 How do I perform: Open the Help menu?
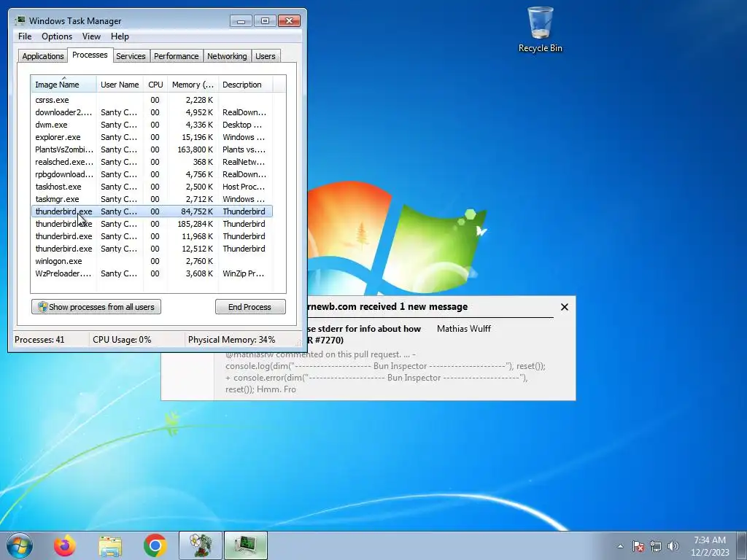pyautogui.click(x=120, y=36)
